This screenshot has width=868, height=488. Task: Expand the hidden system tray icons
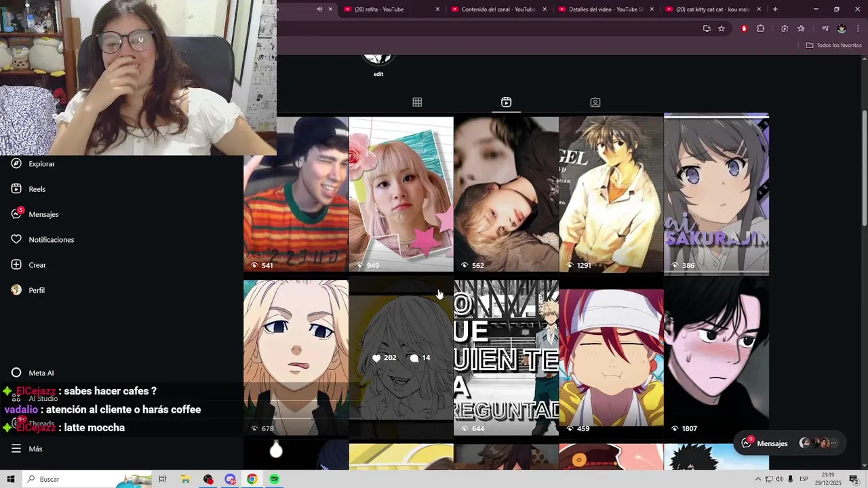click(757, 479)
